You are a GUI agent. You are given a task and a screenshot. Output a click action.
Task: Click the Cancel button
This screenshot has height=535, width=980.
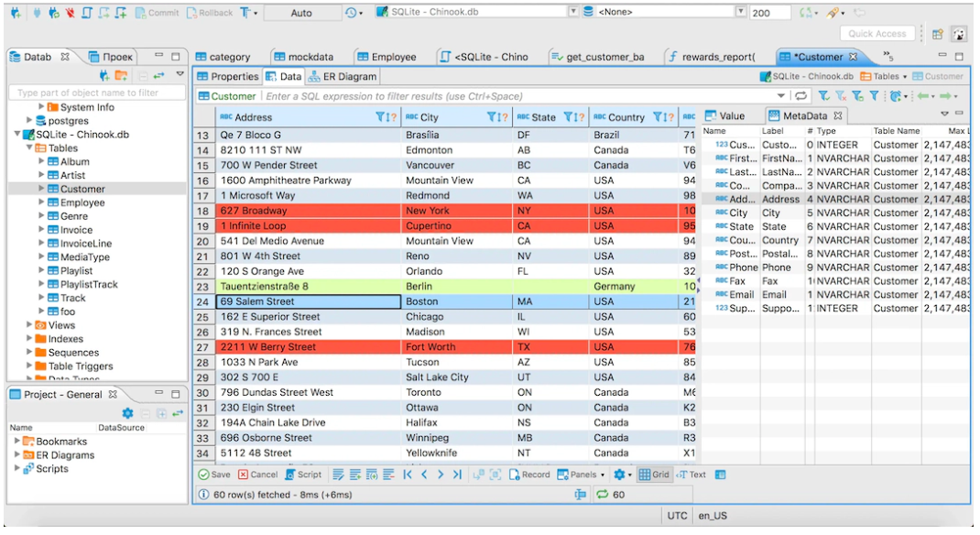pyautogui.click(x=257, y=475)
